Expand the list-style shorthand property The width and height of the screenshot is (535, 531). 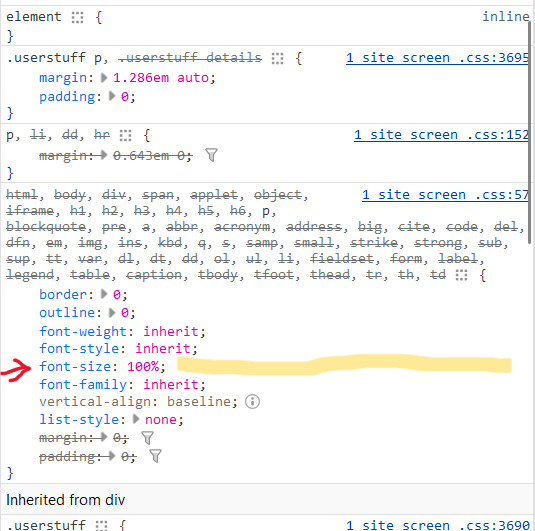tap(136, 419)
